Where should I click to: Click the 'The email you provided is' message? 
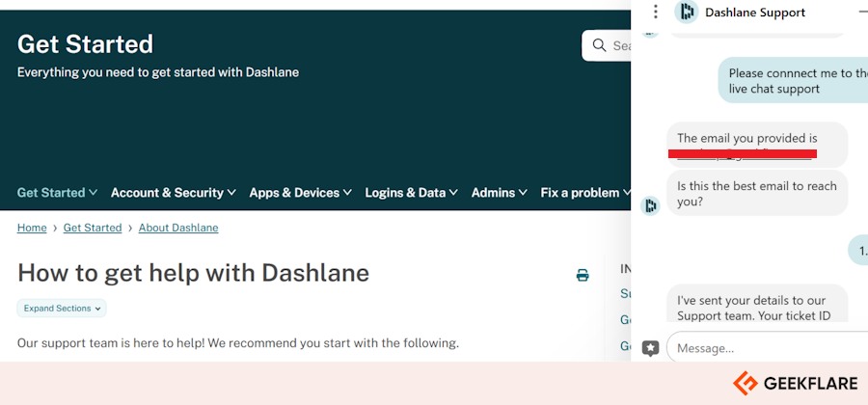[757, 145]
